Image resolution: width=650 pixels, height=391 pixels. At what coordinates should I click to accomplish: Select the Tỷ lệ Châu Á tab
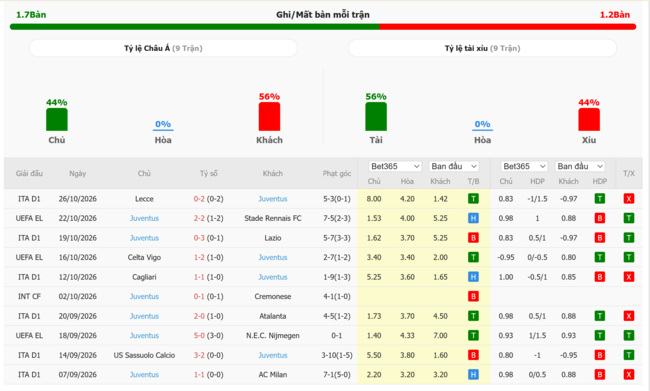coord(163,48)
